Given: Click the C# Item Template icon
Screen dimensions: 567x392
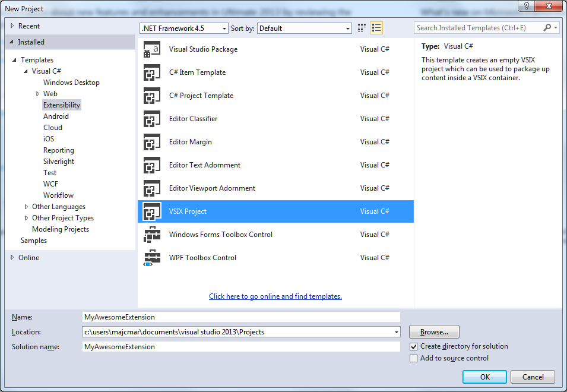Looking at the screenshot, I should coord(152,72).
